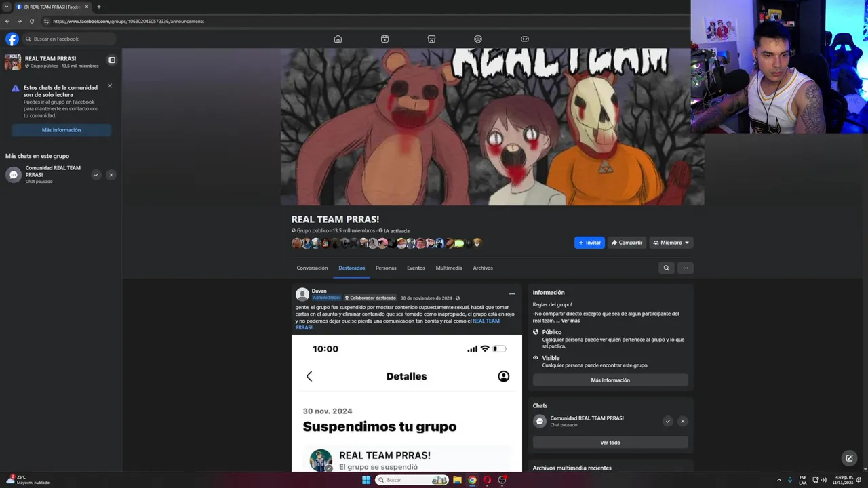Go to the Eventos tab
Screen dimensions: 868x488
[416, 268]
